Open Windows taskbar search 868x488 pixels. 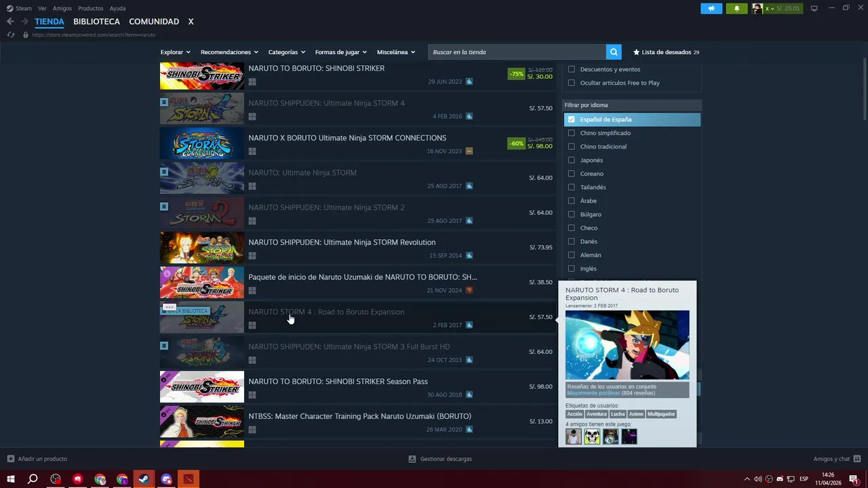33,479
